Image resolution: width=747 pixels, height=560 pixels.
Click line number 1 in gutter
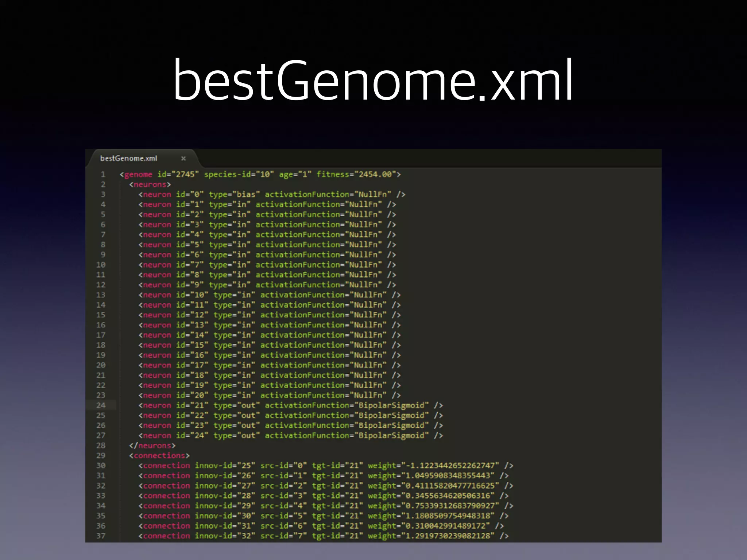[x=103, y=175]
